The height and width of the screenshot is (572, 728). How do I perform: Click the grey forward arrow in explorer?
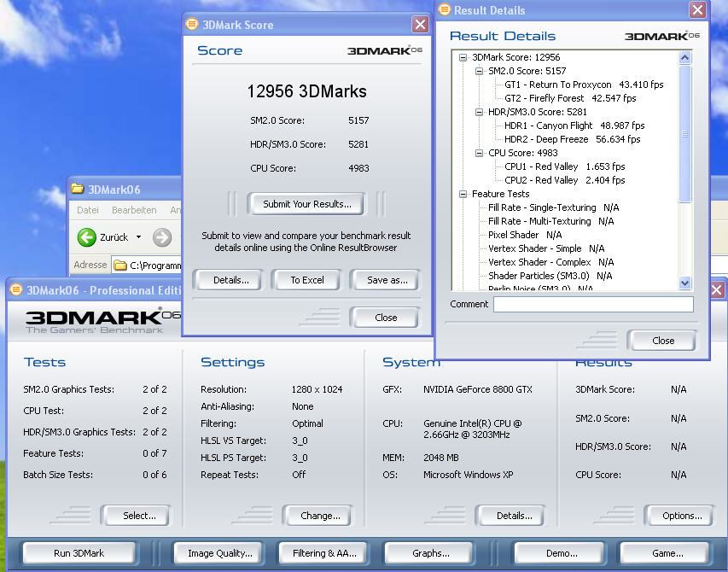tap(161, 237)
